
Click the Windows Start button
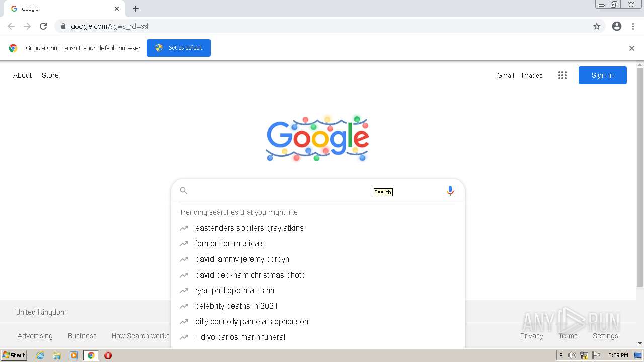(x=14, y=355)
